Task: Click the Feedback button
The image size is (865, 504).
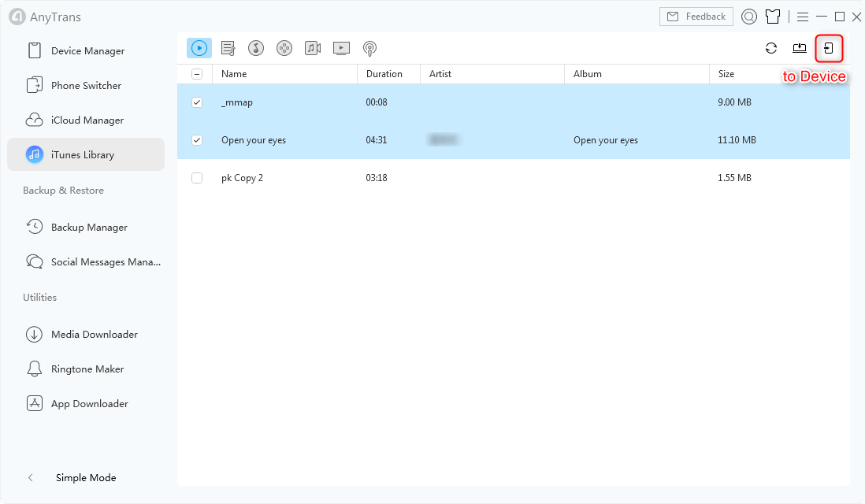Action: pyautogui.click(x=696, y=17)
